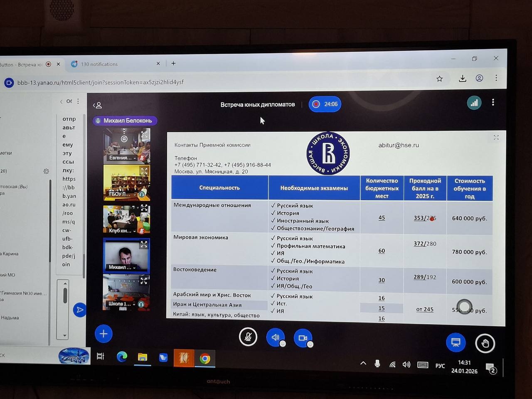This screenshot has width=532, height=399.
Task: Open the connection status signal icon
Action: (474, 103)
